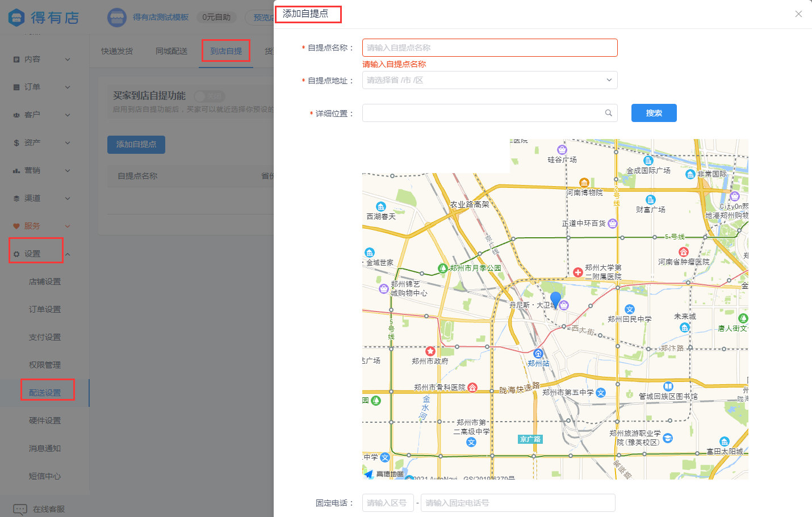The image size is (812, 517).
Task: Click the blue location pin on map
Action: 555,300
